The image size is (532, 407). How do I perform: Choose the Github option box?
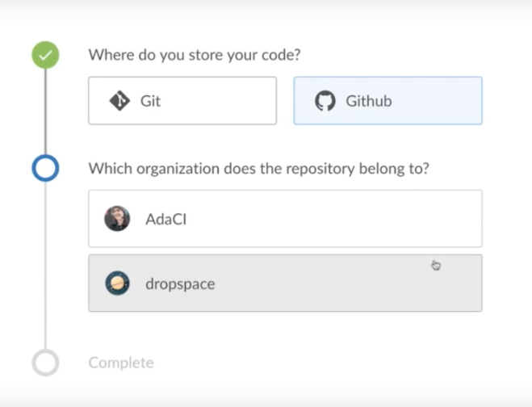pos(387,101)
